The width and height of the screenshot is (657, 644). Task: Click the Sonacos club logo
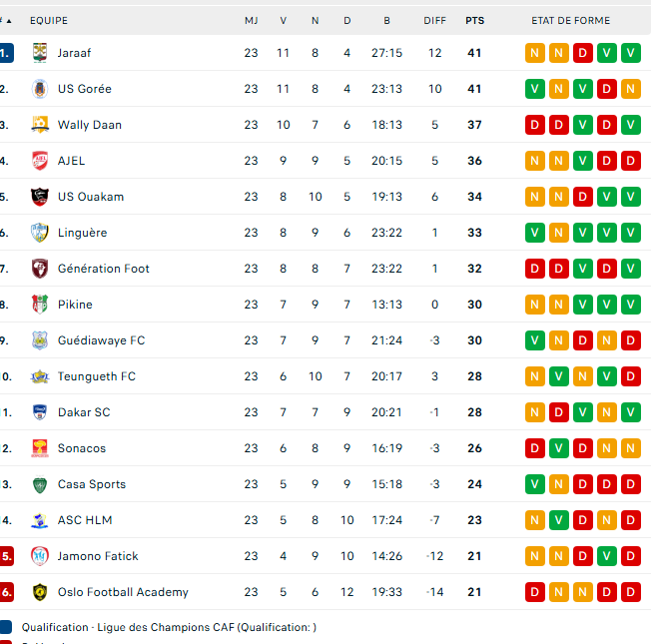pyautogui.click(x=39, y=448)
